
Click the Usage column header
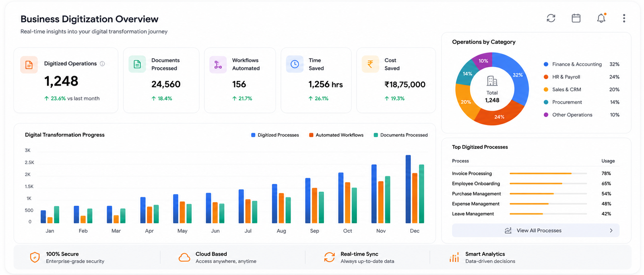tap(608, 161)
